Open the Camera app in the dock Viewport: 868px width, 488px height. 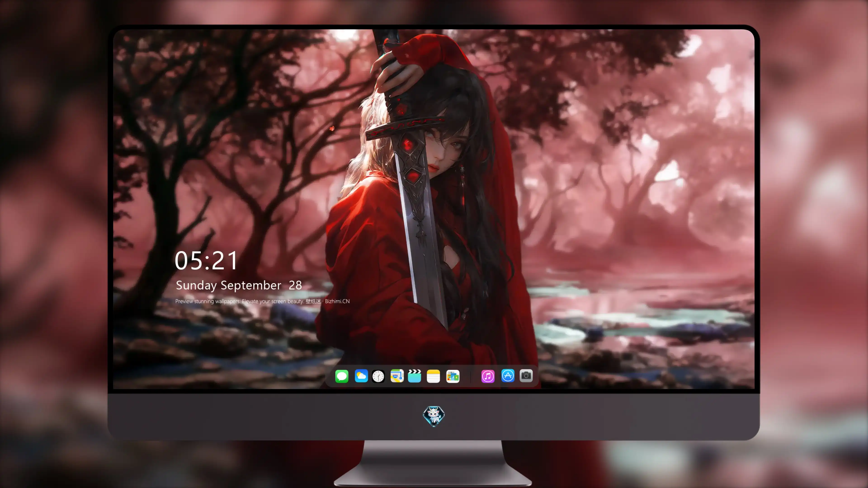(x=526, y=375)
